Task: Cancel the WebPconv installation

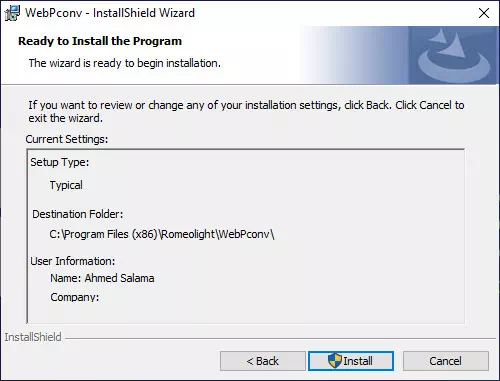Action: point(446,361)
